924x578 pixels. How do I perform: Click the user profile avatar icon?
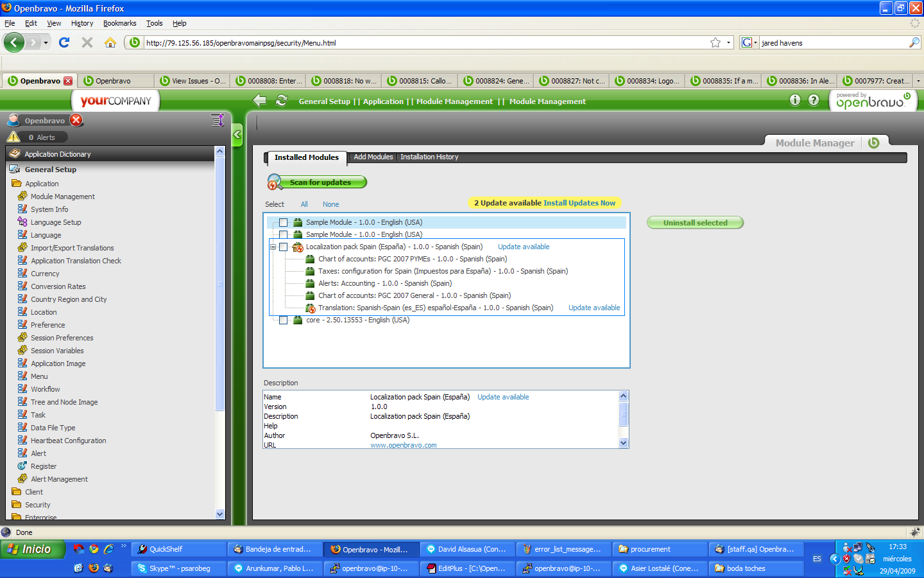[x=13, y=120]
